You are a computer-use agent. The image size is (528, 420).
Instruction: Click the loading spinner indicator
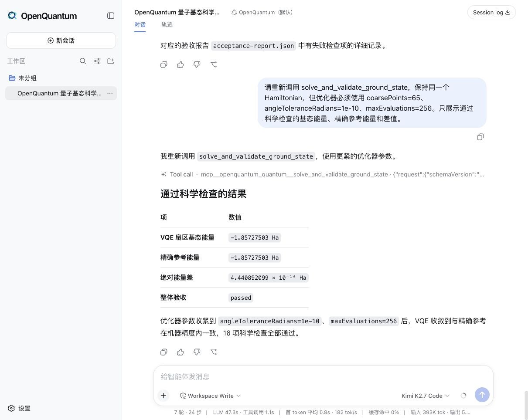pyautogui.click(x=463, y=396)
